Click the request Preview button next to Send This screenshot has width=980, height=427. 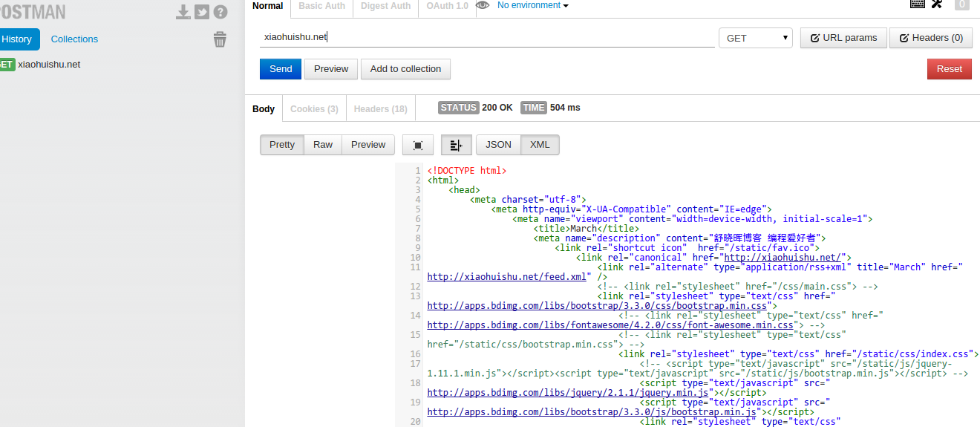click(331, 69)
